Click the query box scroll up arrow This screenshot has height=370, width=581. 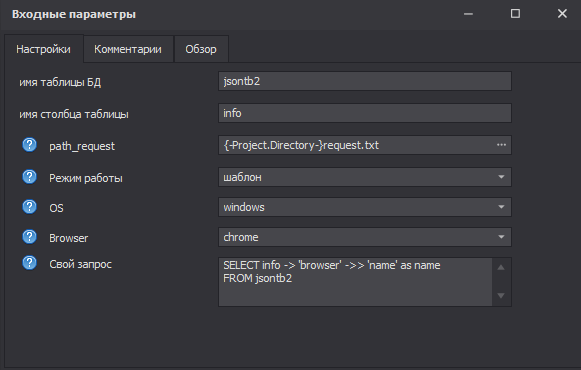pyautogui.click(x=501, y=267)
